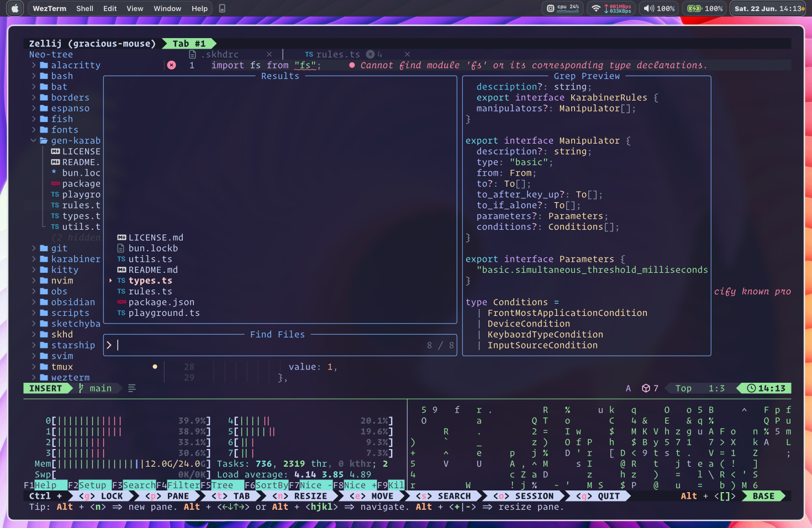Viewport: 812px width, 528px height.
Task: Select types.ts in Telescope results
Action: (x=145, y=281)
